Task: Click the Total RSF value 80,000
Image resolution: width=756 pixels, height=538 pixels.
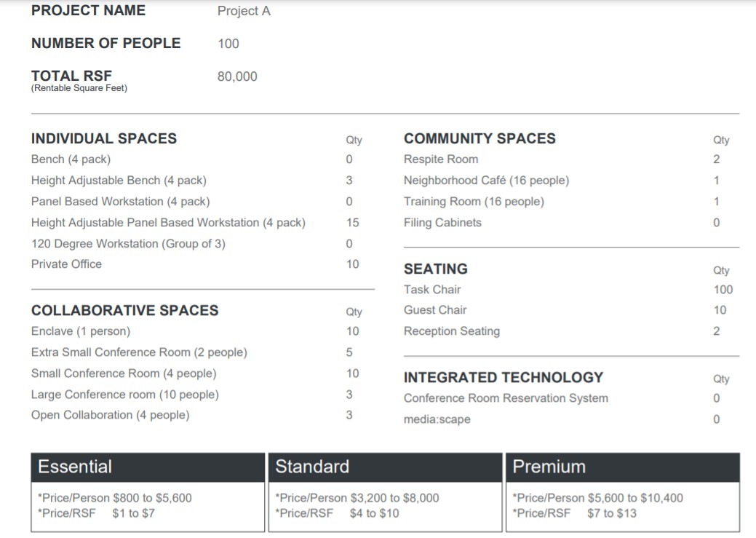Action: pos(237,76)
